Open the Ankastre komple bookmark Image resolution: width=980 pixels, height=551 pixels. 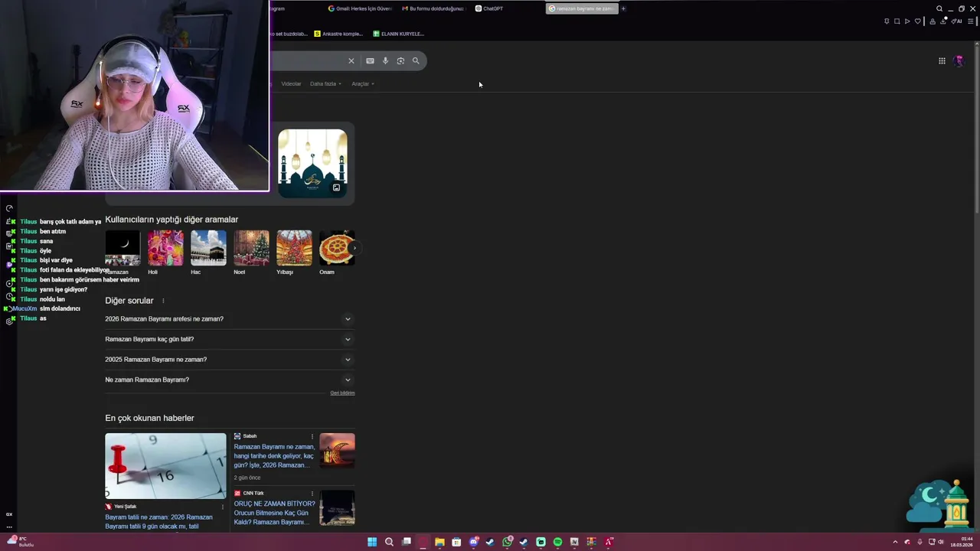338,34
